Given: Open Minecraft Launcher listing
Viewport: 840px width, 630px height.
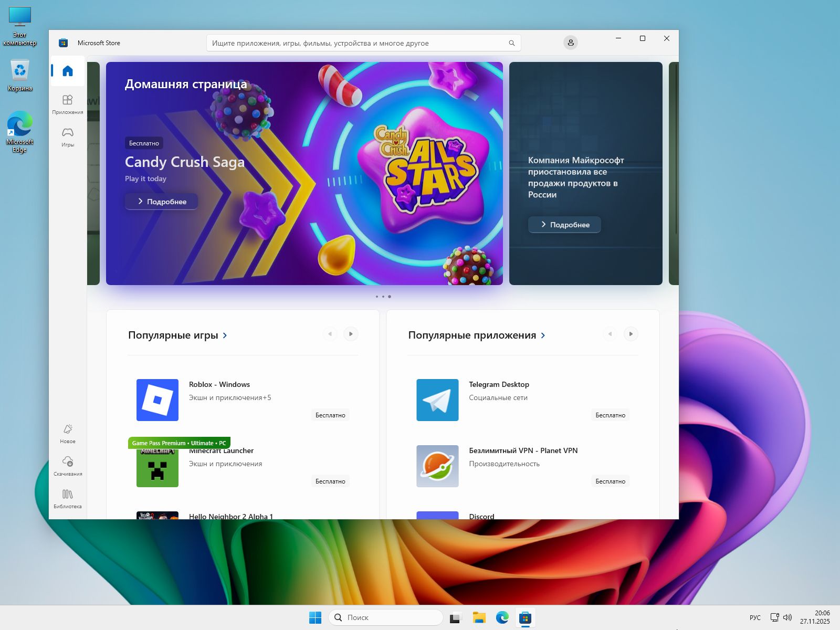Looking at the screenshot, I should pyautogui.click(x=222, y=451).
